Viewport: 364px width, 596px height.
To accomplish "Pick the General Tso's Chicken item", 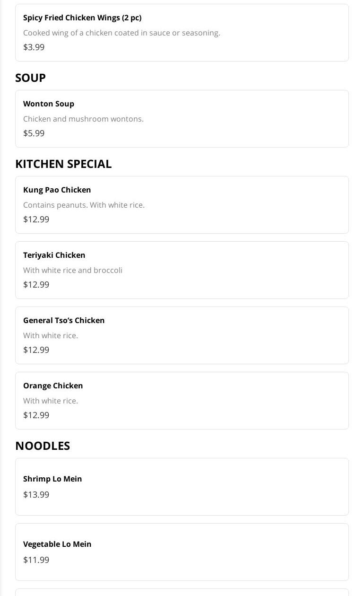I will [x=64, y=321].
